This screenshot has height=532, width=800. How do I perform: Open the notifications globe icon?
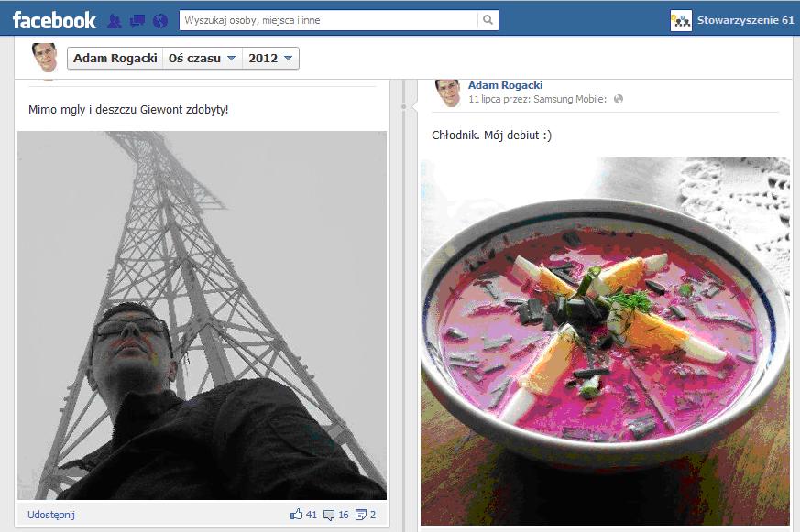click(160, 21)
